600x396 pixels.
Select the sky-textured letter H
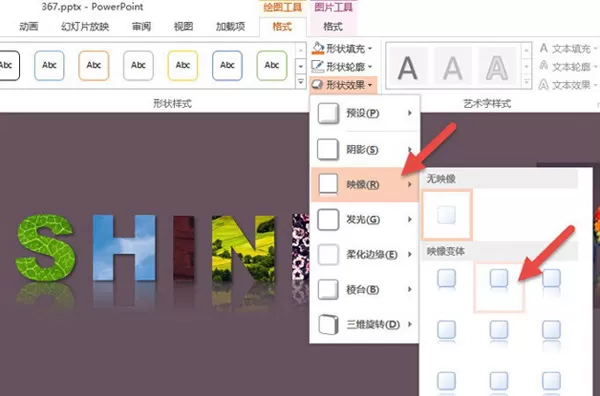pyautogui.click(x=124, y=248)
